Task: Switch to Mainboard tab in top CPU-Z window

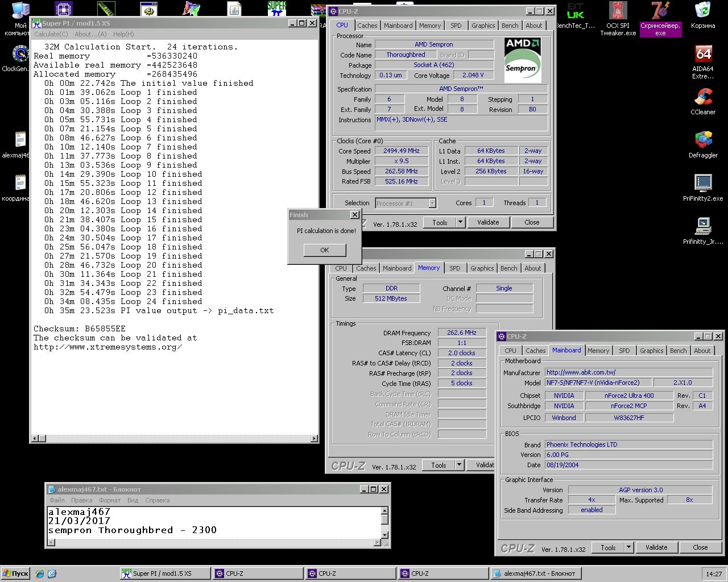Action: tap(398, 26)
